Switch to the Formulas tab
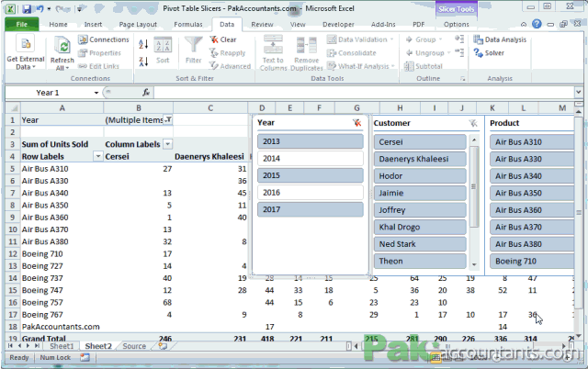Viewport: 588px width, 369px height. [188, 25]
